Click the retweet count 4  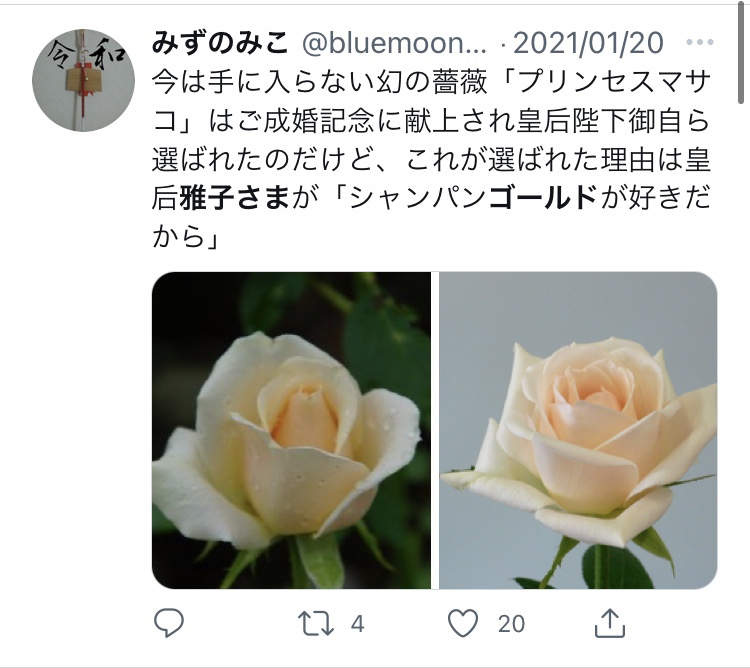pyautogui.click(x=357, y=624)
